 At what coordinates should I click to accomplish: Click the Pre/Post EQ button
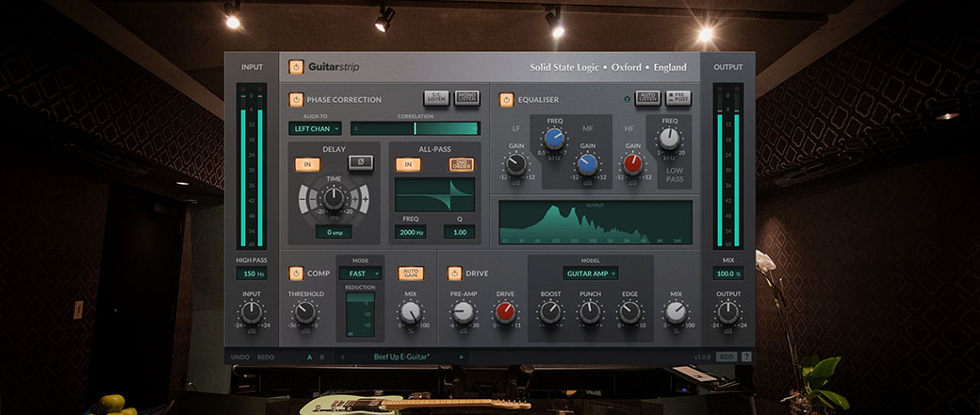pos(678,98)
